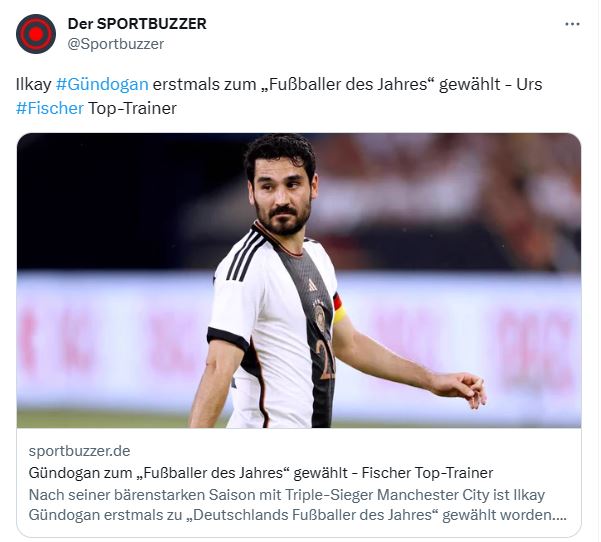This screenshot has width=601, height=542.
Task: Open the Der SPORTBUZZER display name
Action: click(137, 24)
